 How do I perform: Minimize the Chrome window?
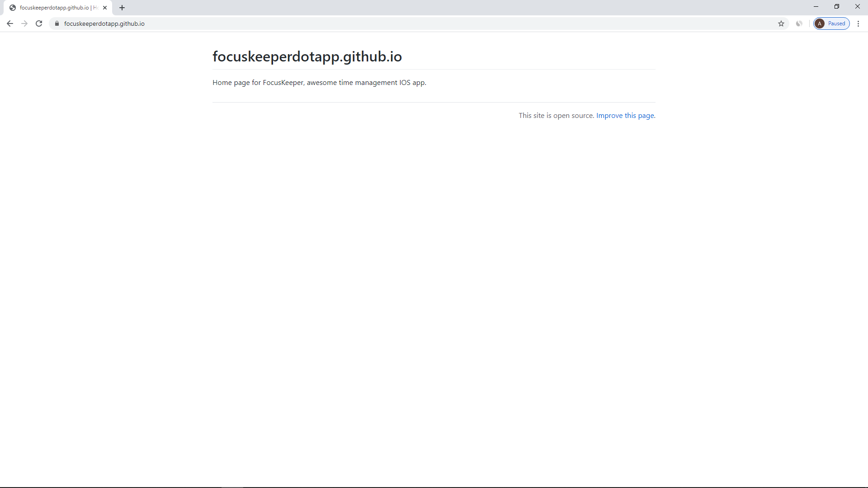point(816,6)
